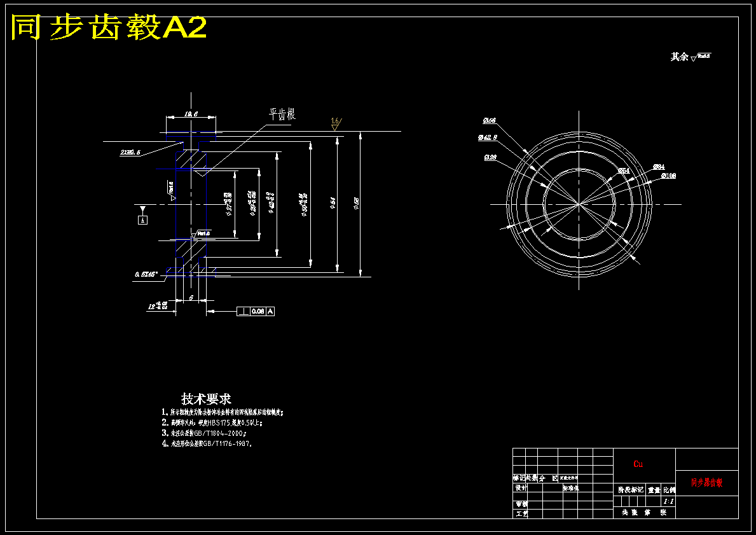Click the ∅84 label right of circles
The height and width of the screenshot is (535, 756).
(659, 167)
